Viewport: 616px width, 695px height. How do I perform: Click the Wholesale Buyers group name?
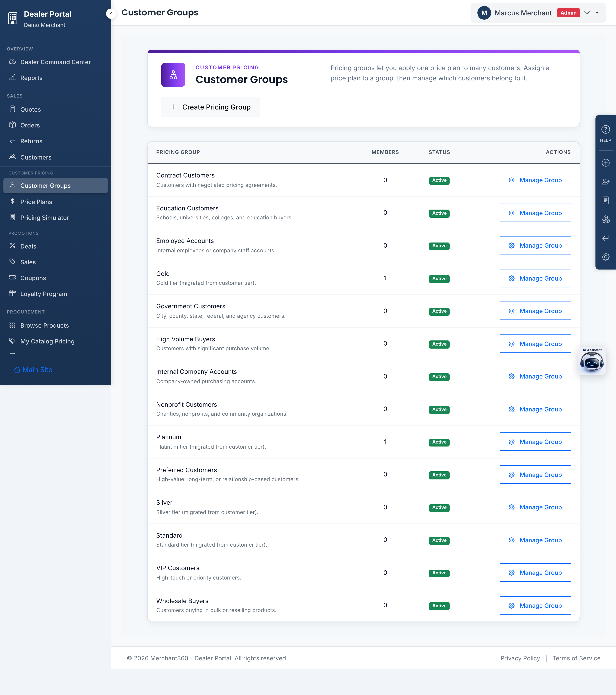[x=182, y=601]
